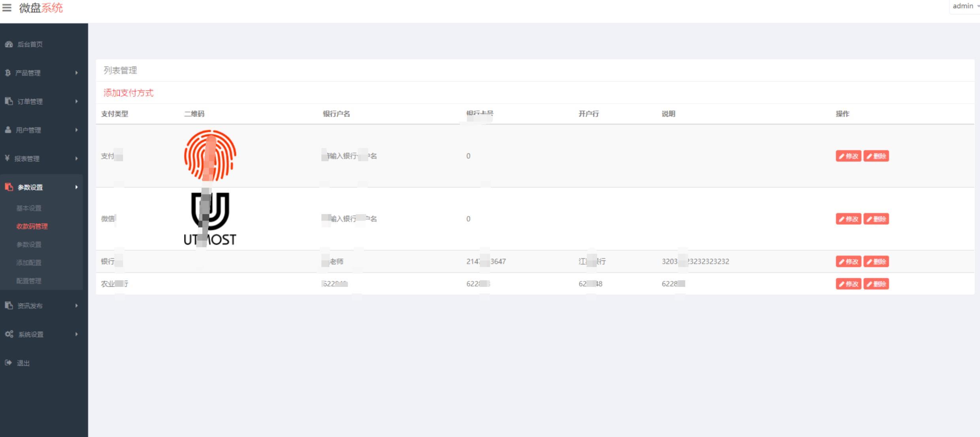Click the 系统设置 gears icon
Viewport: 980px width, 437px height.
pyautogui.click(x=9, y=334)
